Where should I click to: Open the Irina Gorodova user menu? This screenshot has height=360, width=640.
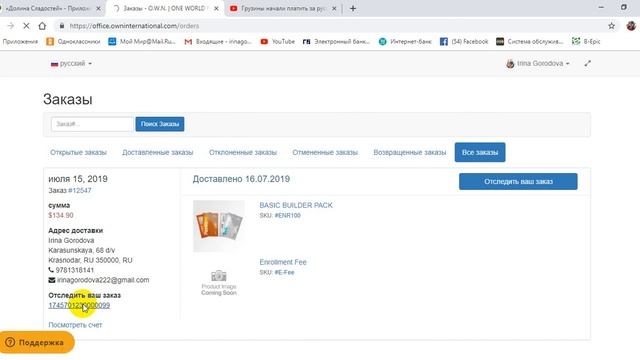pyautogui.click(x=538, y=64)
